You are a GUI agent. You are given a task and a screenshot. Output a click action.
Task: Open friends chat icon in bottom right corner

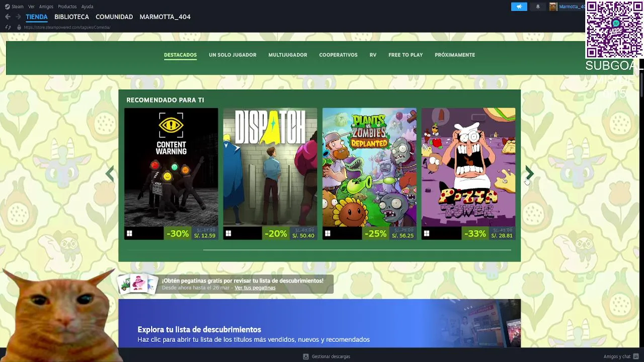636,356
